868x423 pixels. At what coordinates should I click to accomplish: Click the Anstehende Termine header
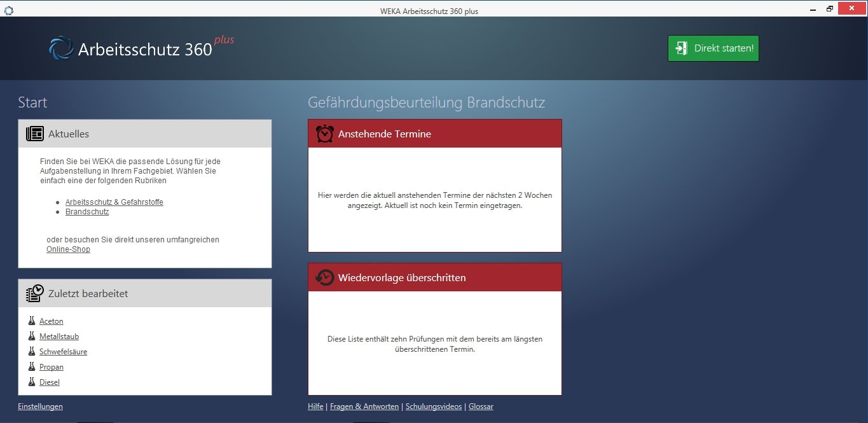[435, 134]
